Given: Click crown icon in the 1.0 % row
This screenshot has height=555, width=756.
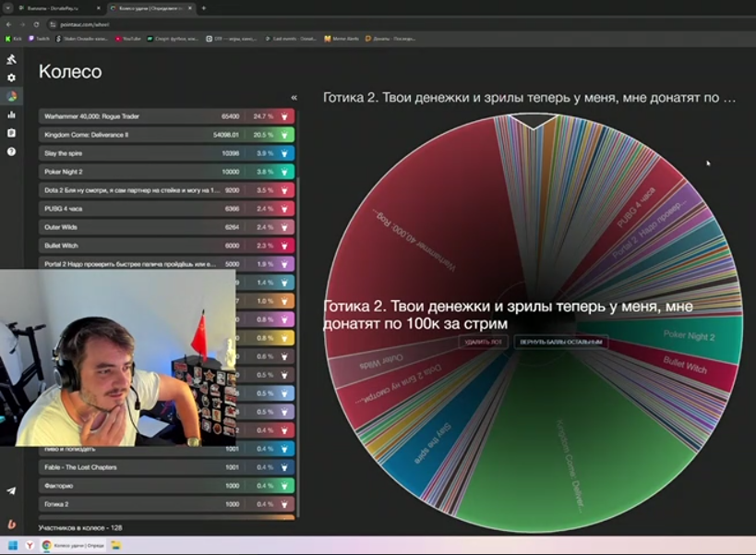Looking at the screenshot, I should tap(284, 301).
